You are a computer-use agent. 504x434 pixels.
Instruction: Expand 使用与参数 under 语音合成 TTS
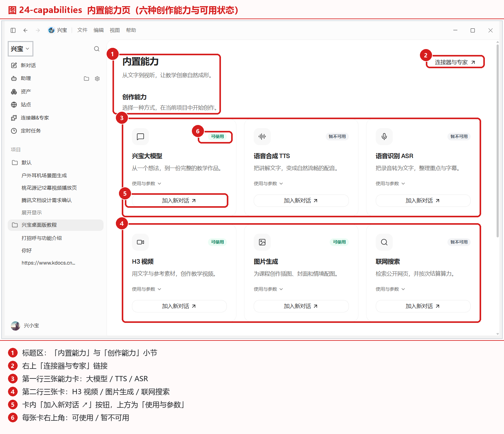(x=268, y=183)
